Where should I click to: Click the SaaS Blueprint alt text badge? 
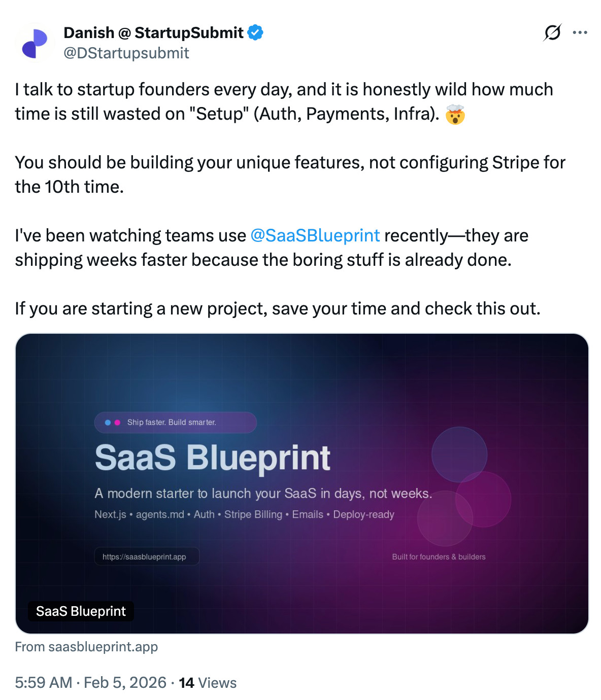click(x=80, y=611)
